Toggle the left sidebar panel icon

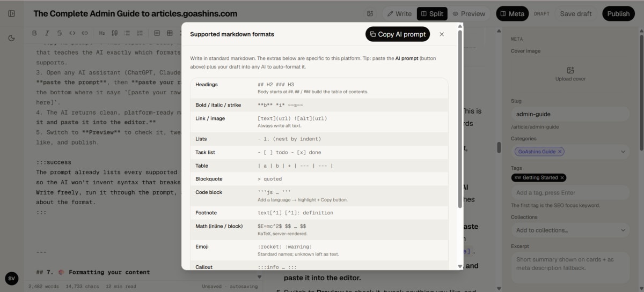12,13
